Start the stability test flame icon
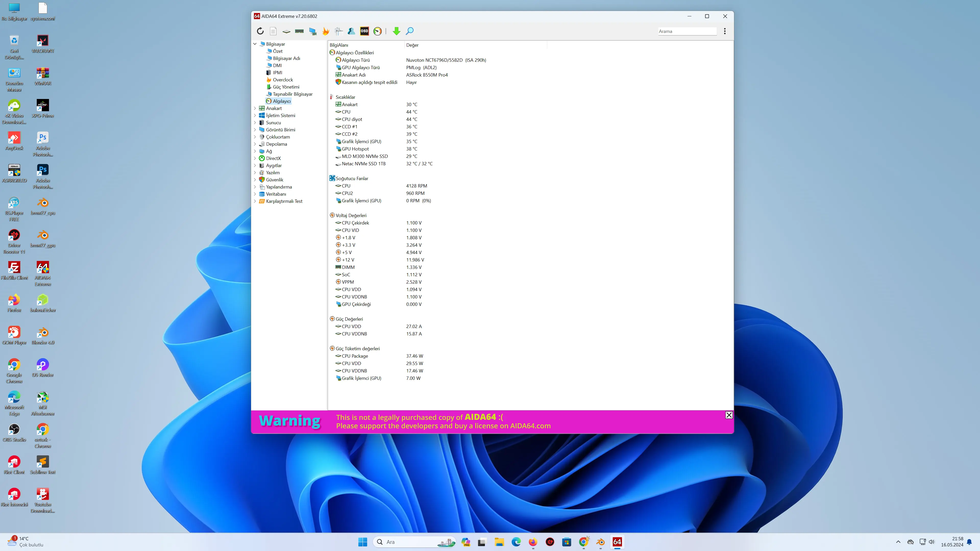Screen dimensions: 980x551 (326, 31)
